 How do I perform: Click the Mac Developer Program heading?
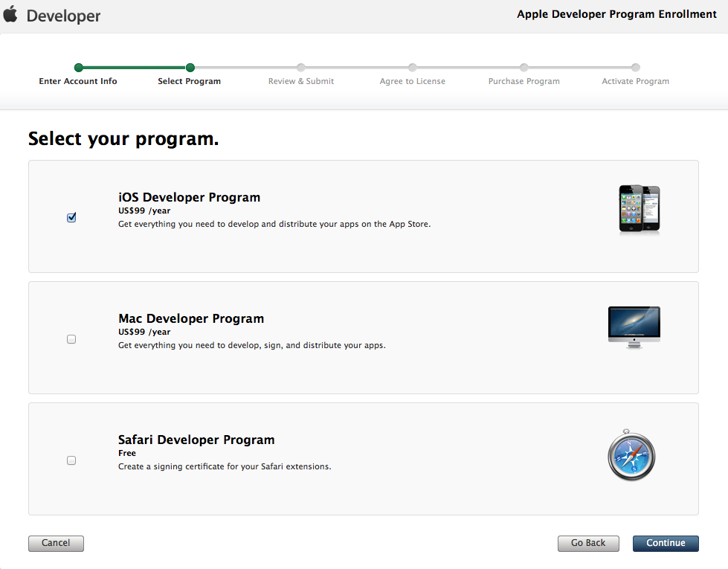tap(191, 318)
